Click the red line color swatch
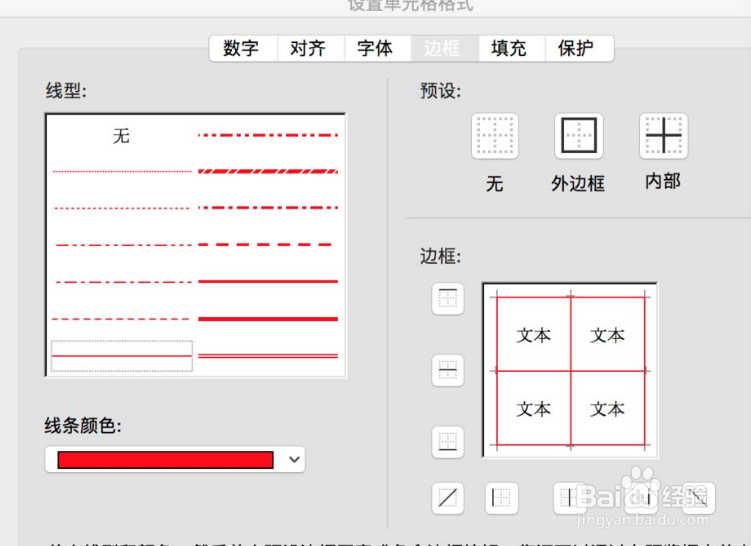Image resolution: width=751 pixels, height=546 pixels. [165, 460]
